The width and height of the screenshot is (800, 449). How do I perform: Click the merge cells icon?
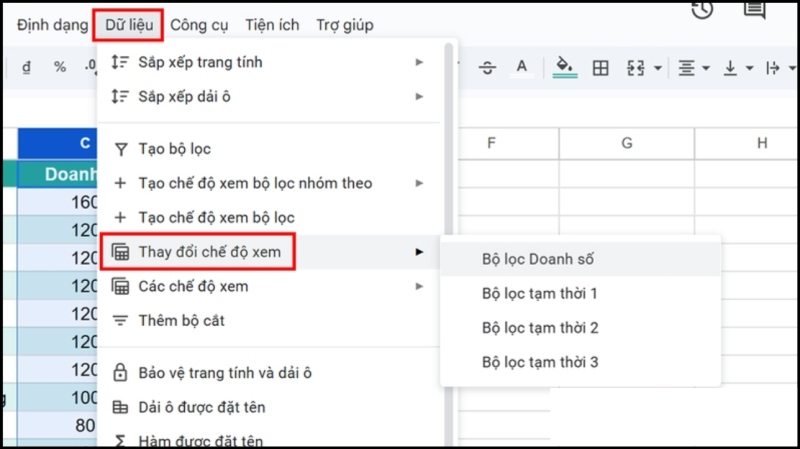pyautogui.click(x=636, y=67)
